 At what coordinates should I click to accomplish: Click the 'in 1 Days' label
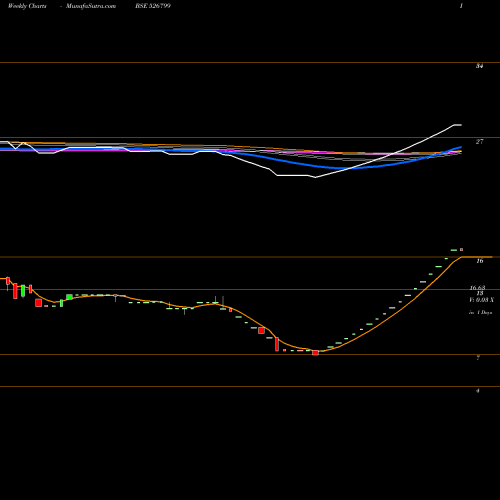click(480, 313)
